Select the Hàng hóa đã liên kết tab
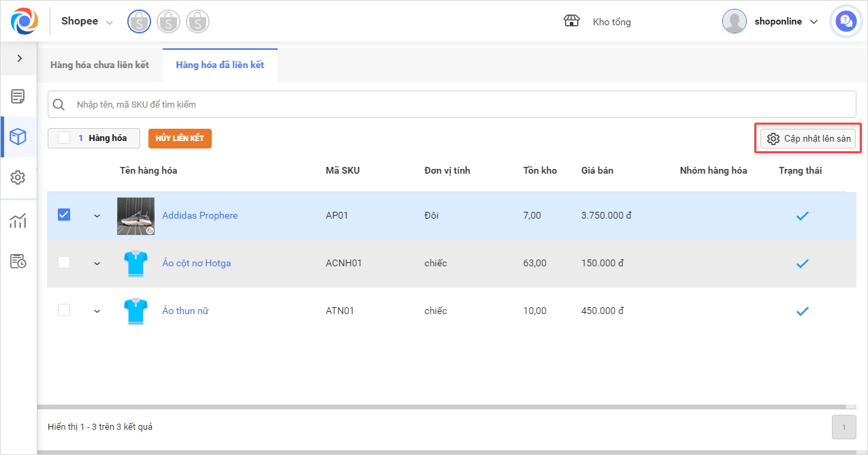Image resolution: width=868 pixels, height=455 pixels. 220,65
